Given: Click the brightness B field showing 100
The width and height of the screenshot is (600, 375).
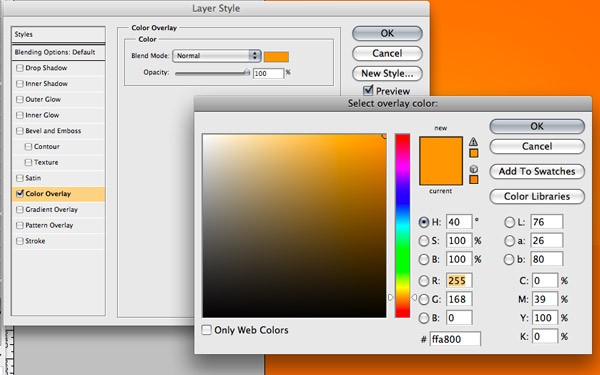Looking at the screenshot, I should click(x=459, y=259).
